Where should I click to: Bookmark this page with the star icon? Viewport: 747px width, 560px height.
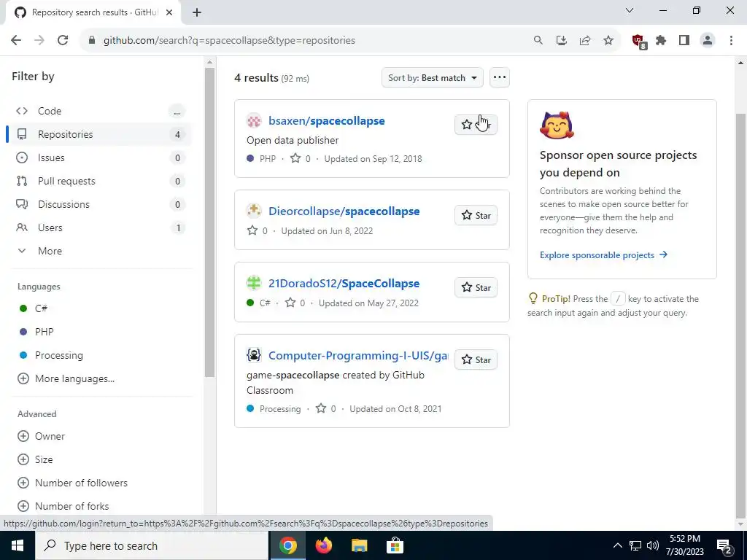point(608,41)
